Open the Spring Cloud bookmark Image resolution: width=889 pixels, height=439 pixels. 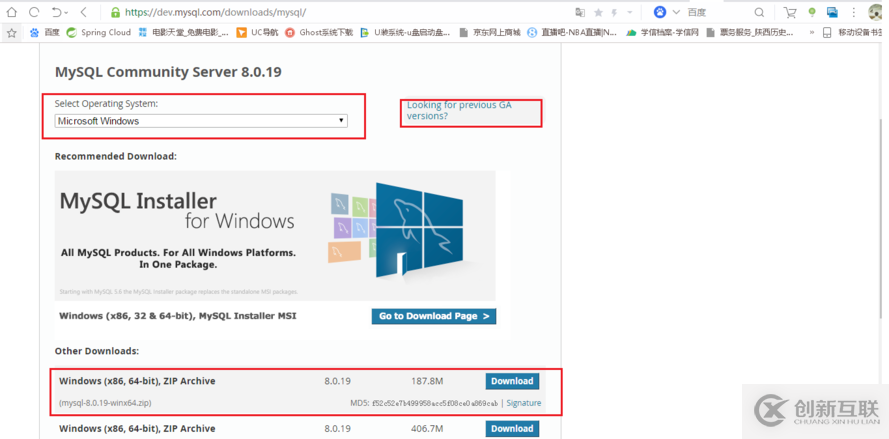pyautogui.click(x=99, y=33)
